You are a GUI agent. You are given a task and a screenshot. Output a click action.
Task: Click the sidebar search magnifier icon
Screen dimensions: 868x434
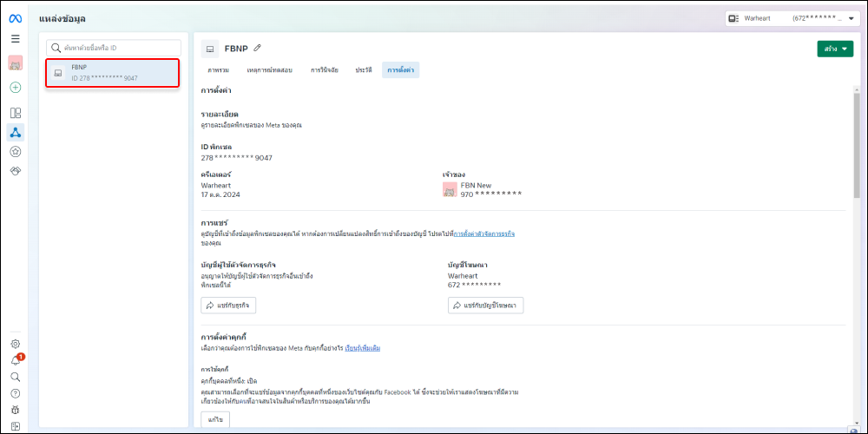click(16, 377)
